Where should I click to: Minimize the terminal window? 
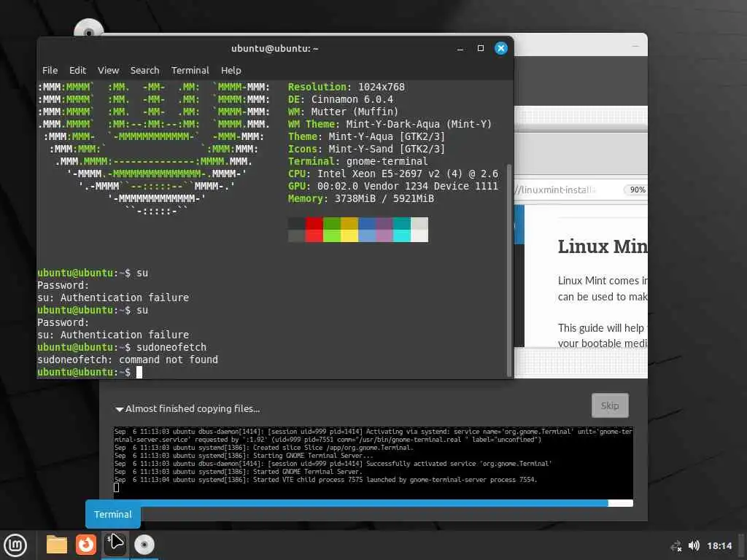460,49
